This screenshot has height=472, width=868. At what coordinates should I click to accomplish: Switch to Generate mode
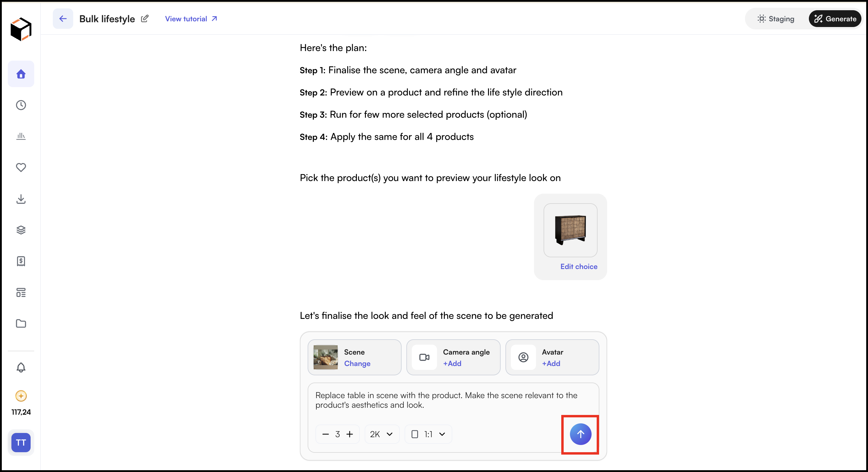tap(835, 19)
